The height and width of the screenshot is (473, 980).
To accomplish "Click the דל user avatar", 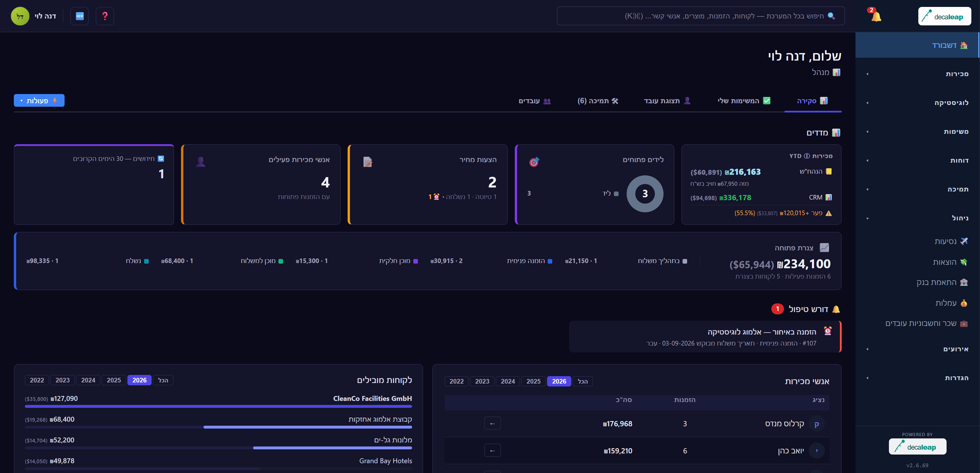I will tap(20, 16).
